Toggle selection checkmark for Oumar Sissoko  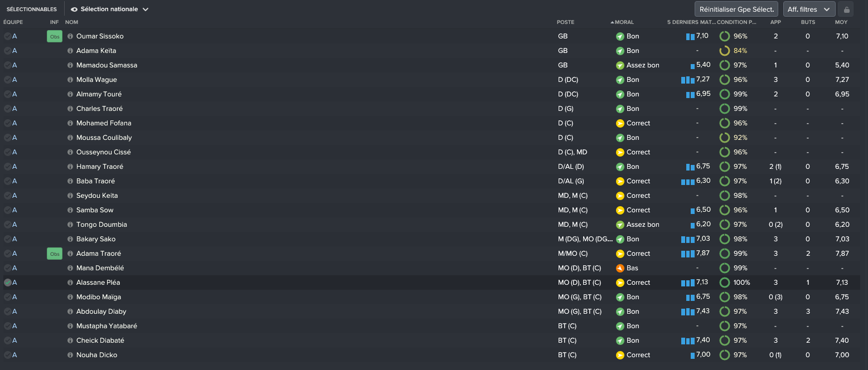tap(7, 36)
